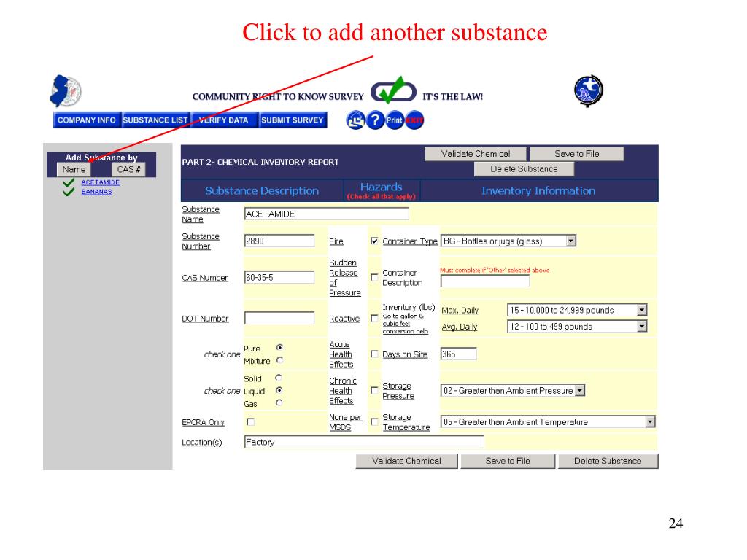Check the EPCRA Only checkbox
747x560 pixels.
click(x=251, y=422)
